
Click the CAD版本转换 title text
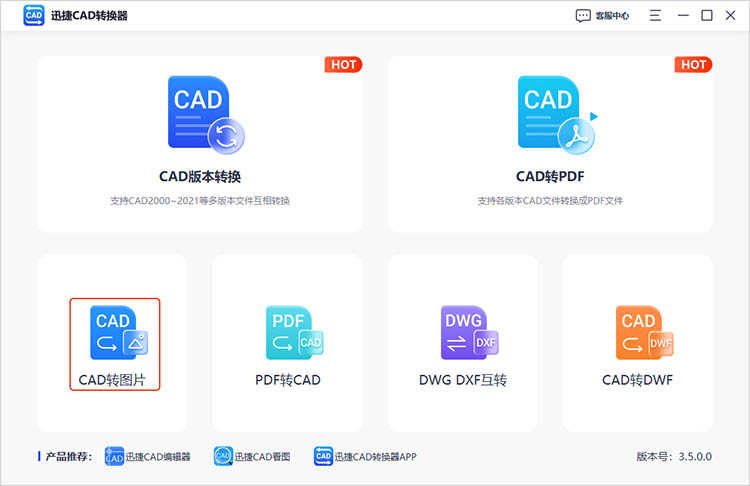point(200,177)
